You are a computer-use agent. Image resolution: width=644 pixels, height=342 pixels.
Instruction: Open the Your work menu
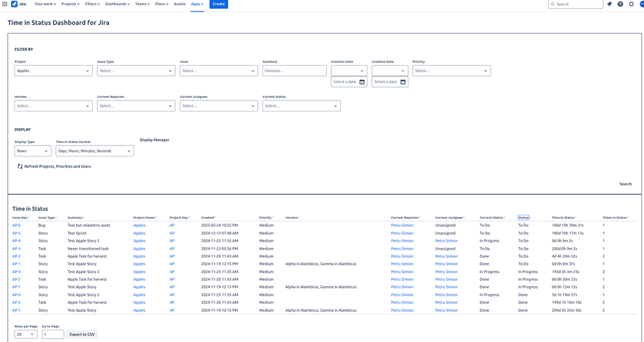[x=45, y=4]
